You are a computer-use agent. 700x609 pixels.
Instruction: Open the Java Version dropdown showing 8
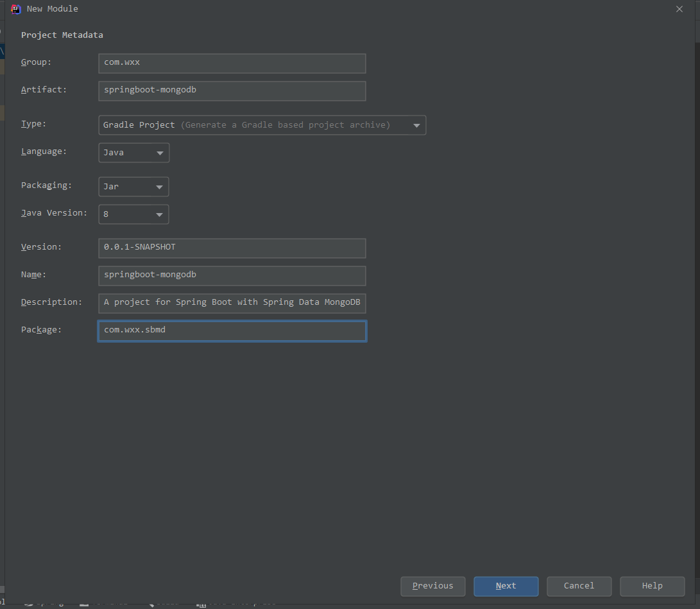[x=133, y=214]
